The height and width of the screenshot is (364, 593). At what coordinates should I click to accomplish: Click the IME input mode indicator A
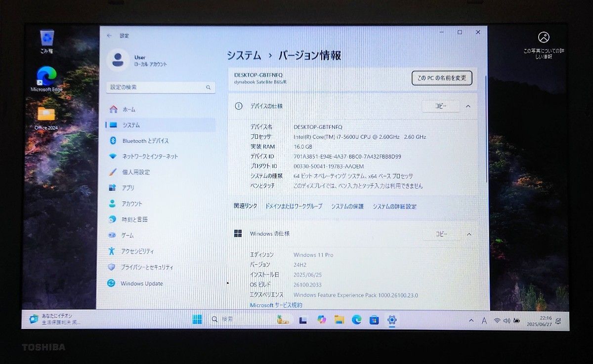484,321
